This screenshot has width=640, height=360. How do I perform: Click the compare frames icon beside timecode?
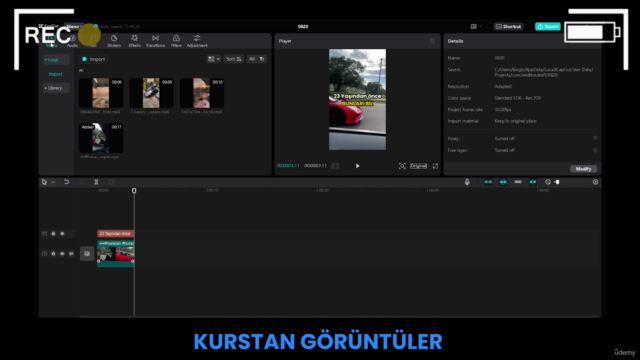coord(335,166)
